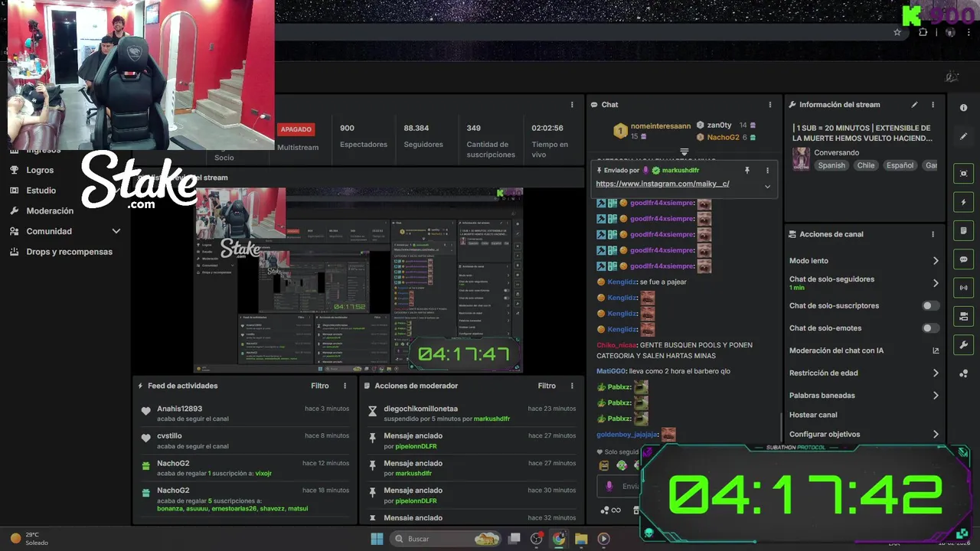This screenshot has width=980, height=551.
Task: Open the Chat panel three-dot menu
Action: click(x=770, y=105)
